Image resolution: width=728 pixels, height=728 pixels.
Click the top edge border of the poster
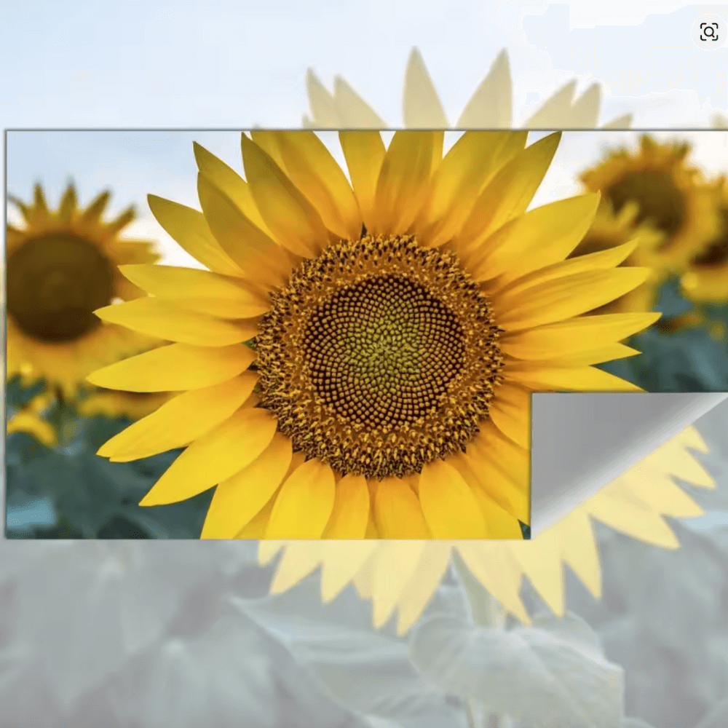(x=218, y=131)
